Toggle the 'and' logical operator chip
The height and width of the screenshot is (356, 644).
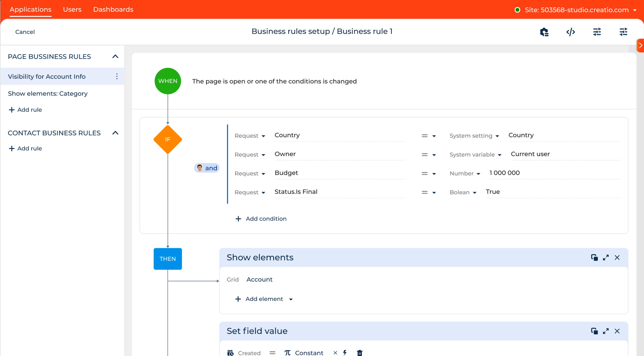pos(207,168)
